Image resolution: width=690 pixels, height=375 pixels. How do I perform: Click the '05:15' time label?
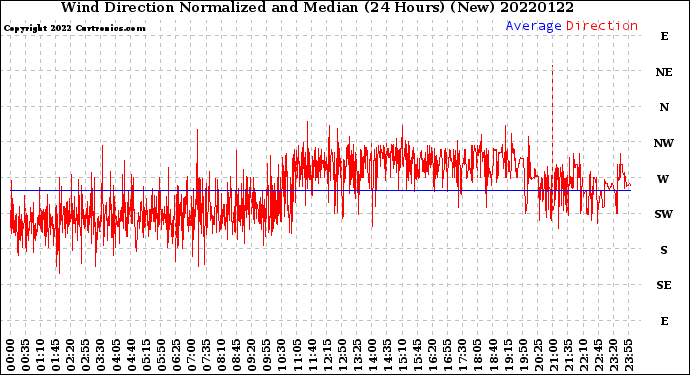click(x=146, y=356)
